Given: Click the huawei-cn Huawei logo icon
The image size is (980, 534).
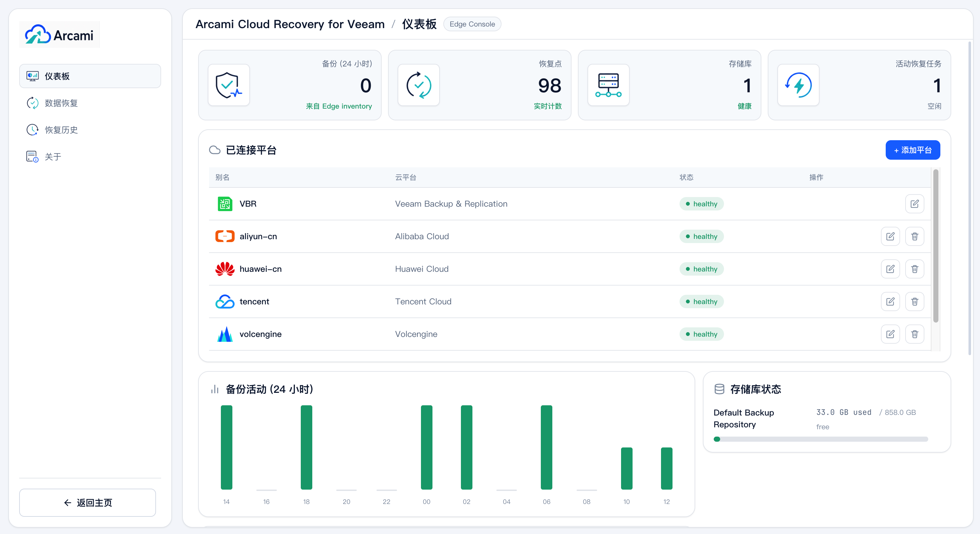Looking at the screenshot, I should click(x=225, y=269).
